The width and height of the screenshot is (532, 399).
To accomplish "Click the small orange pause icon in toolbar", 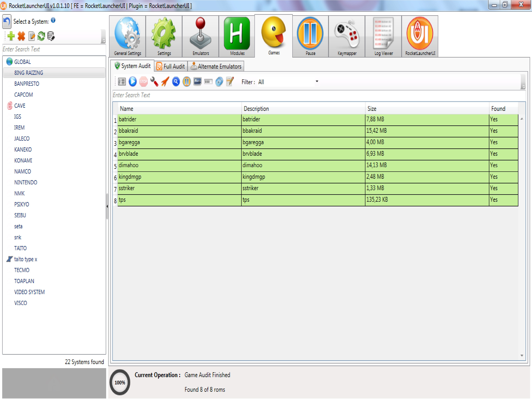I will [x=187, y=82].
